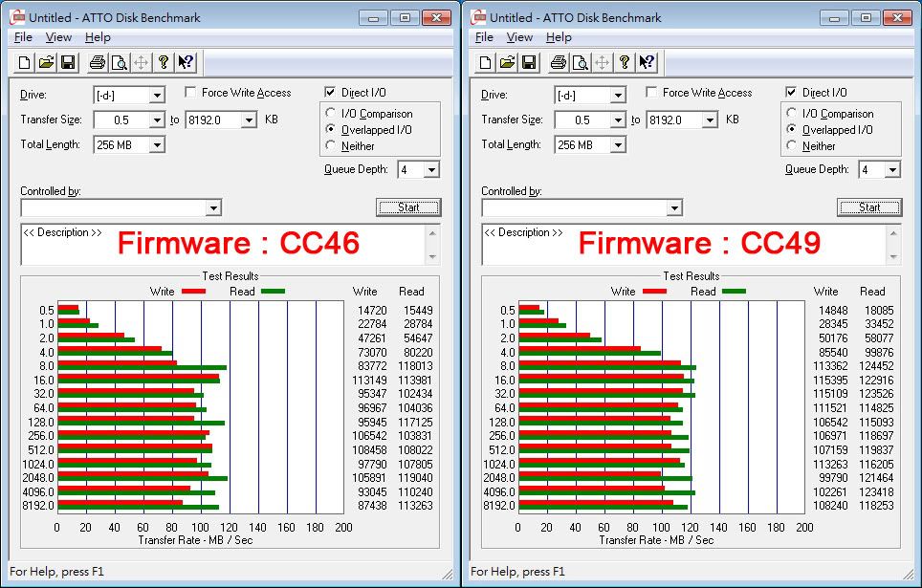Open Queue Depth dropdown in CC49 window
The height and width of the screenshot is (588, 922).
892,170
